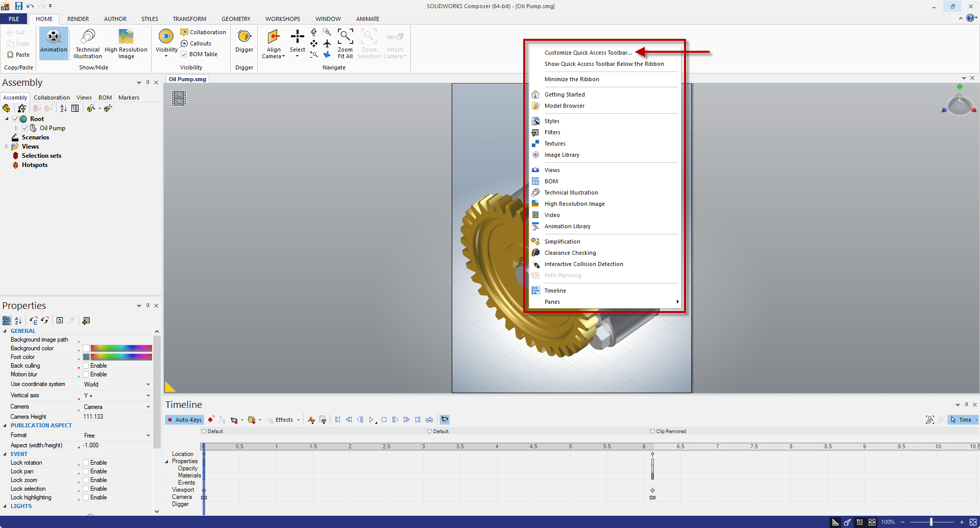Expand the Oil Pump tree node
980x528 pixels.
pyautogui.click(x=16, y=128)
